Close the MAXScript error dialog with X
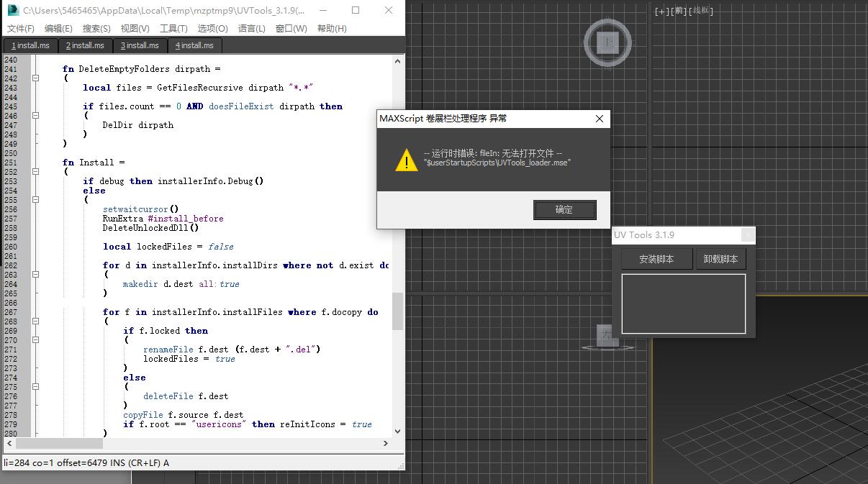This screenshot has width=868, height=484. (x=599, y=119)
